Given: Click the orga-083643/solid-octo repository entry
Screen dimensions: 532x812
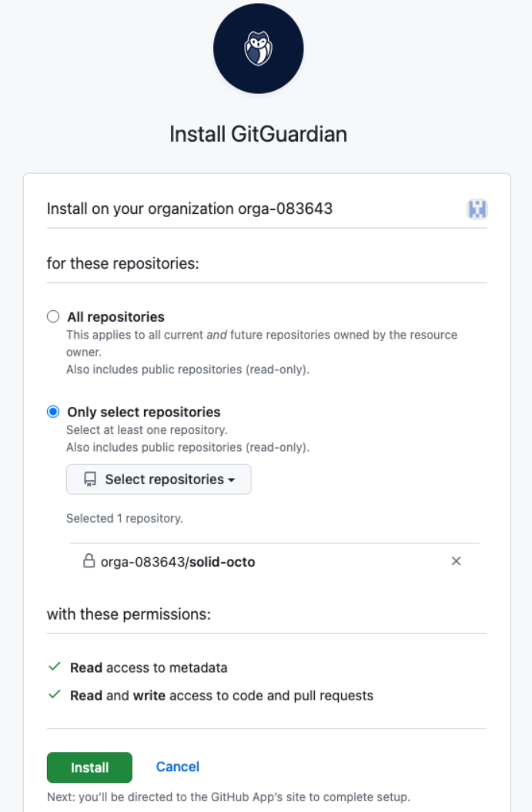Looking at the screenshot, I should click(178, 562).
